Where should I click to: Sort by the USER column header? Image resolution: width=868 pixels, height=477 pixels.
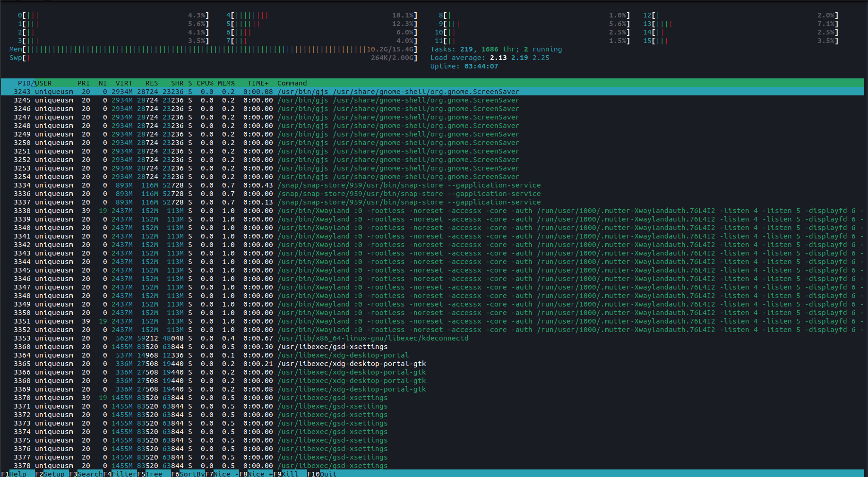click(43, 83)
